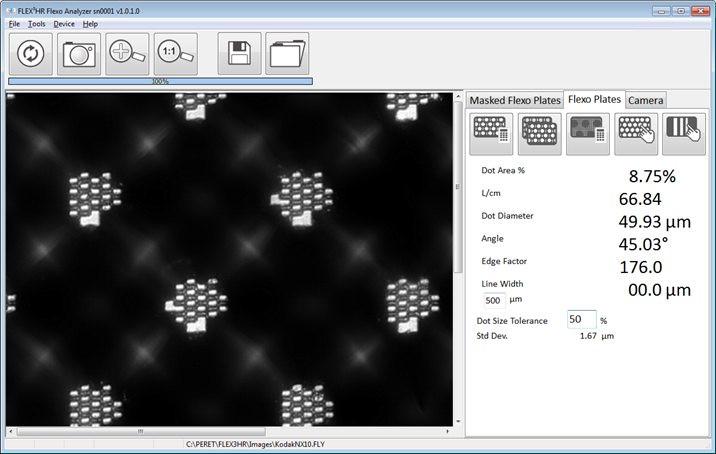The height and width of the screenshot is (454, 716).
Task: Click the image's horizontal scrollbar thumb
Action: coord(141,431)
